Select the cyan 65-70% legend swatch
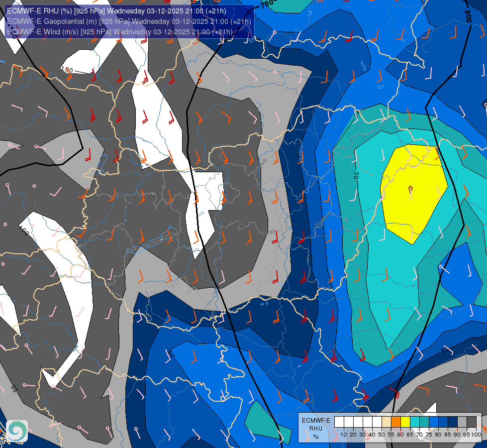This screenshot has width=487, height=448. tap(415, 422)
